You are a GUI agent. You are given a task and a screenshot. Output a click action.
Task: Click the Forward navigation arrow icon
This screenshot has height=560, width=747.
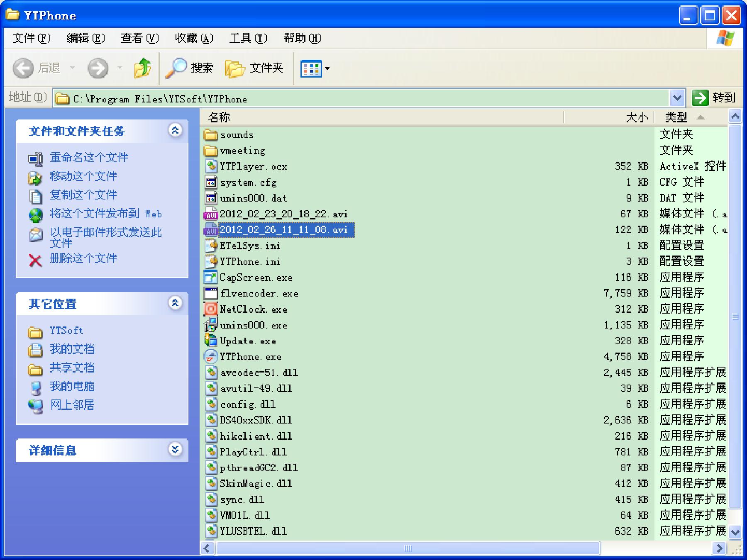98,68
